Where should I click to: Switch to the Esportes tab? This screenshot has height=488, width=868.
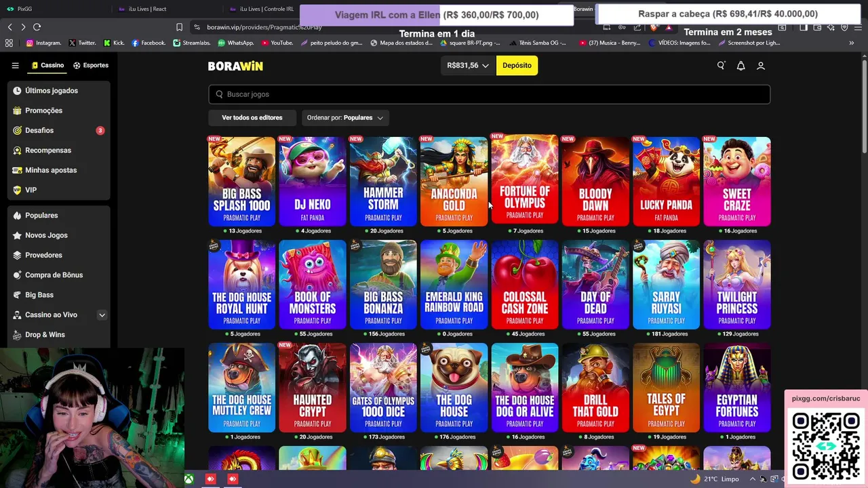coord(91,66)
